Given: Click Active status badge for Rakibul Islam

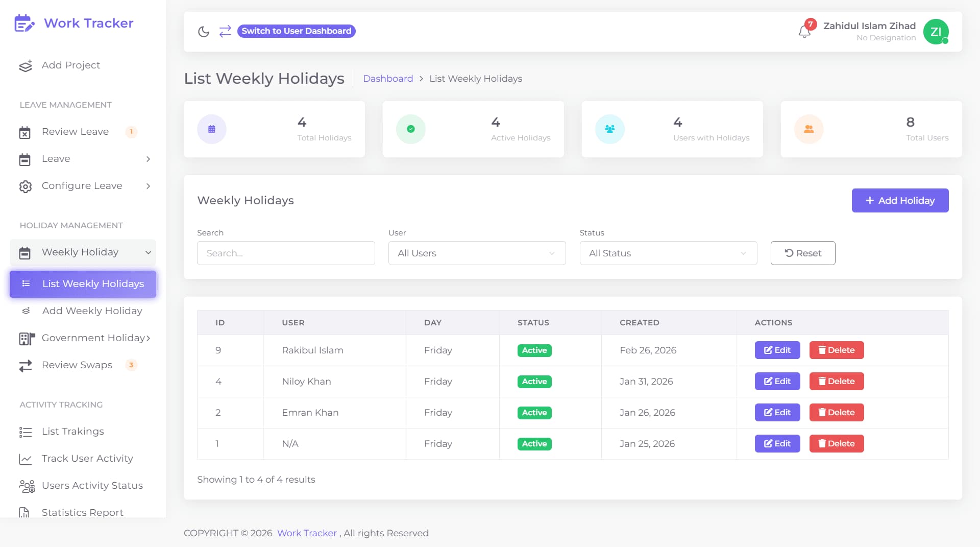Looking at the screenshot, I should tap(534, 350).
